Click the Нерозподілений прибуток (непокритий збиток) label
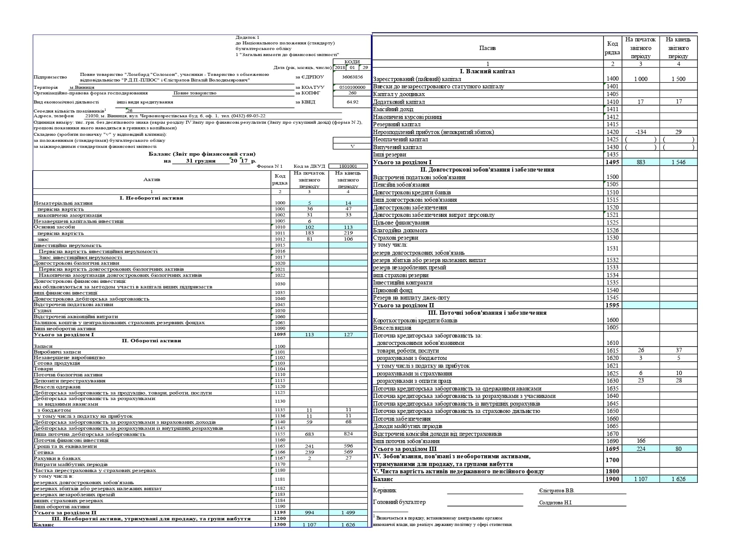Image resolution: width=756 pixels, height=535 pixels. 433,132
